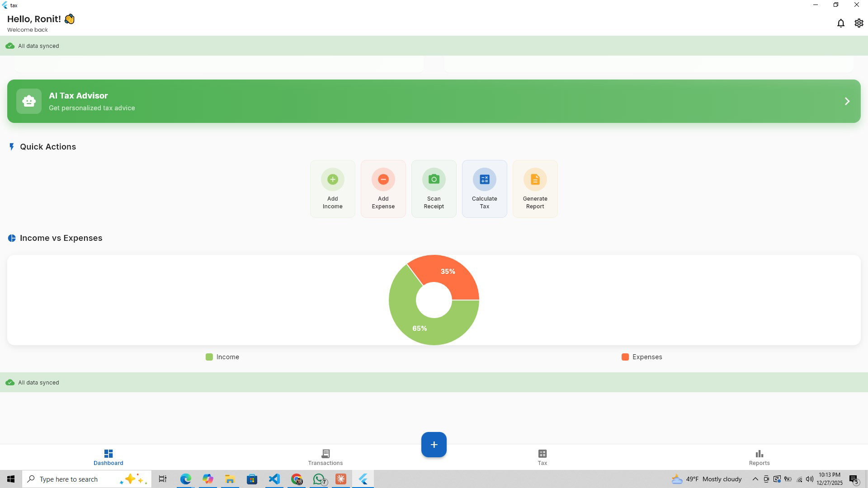Open app settings with the gear icon
868x488 pixels.
tap(859, 23)
